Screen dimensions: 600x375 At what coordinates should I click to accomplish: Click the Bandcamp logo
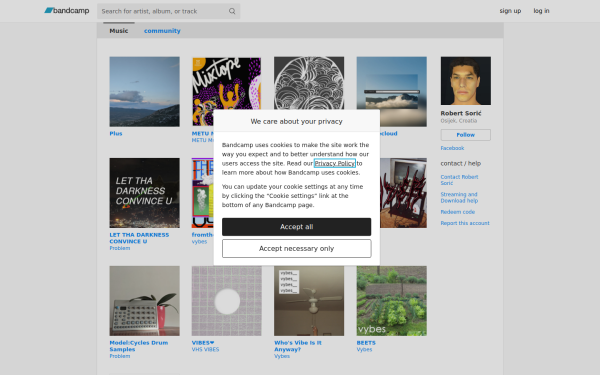click(67, 11)
